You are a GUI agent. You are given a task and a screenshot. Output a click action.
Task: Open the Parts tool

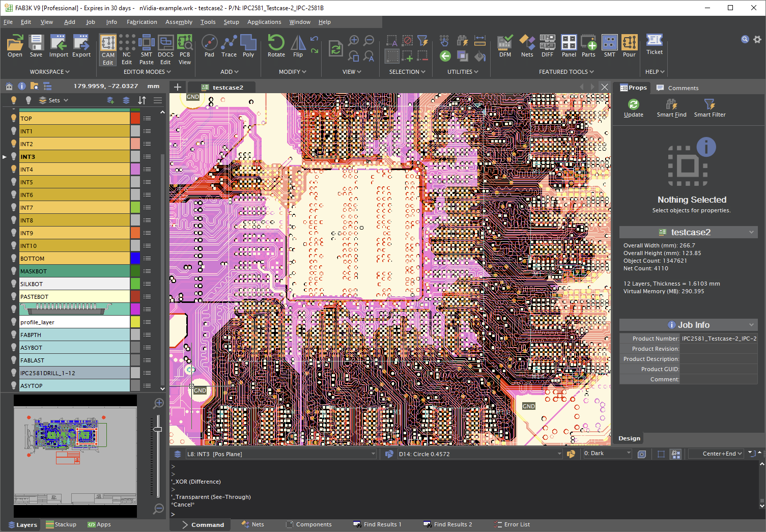[x=589, y=46]
